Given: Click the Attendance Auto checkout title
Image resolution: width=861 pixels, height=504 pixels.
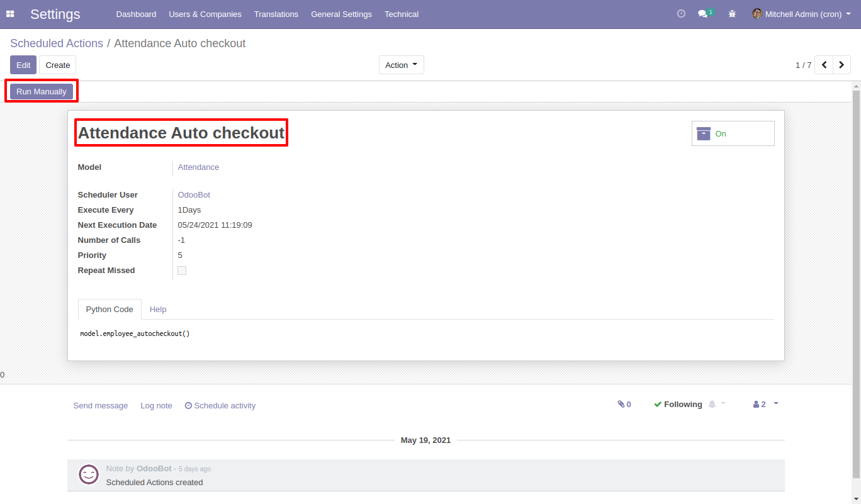Looking at the screenshot, I should [x=181, y=133].
